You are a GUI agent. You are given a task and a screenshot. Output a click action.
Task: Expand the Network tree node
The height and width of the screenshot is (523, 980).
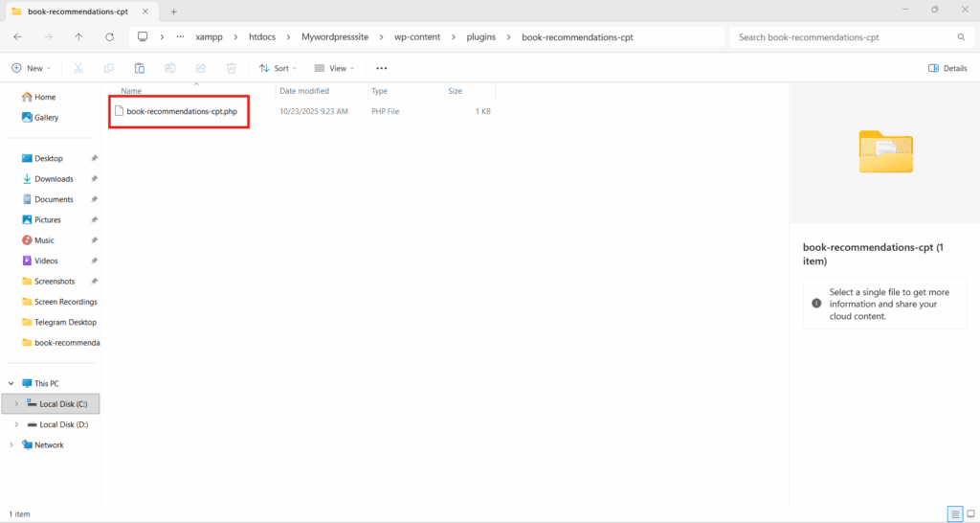click(x=11, y=445)
